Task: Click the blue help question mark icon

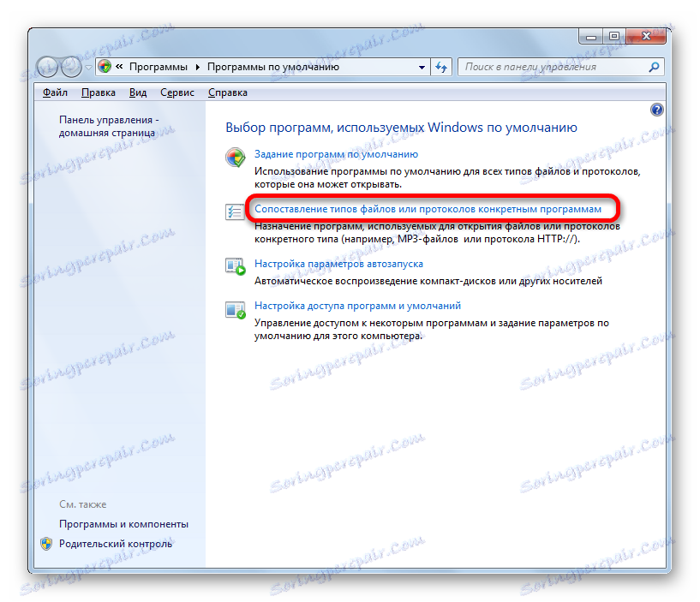Action: [656, 110]
